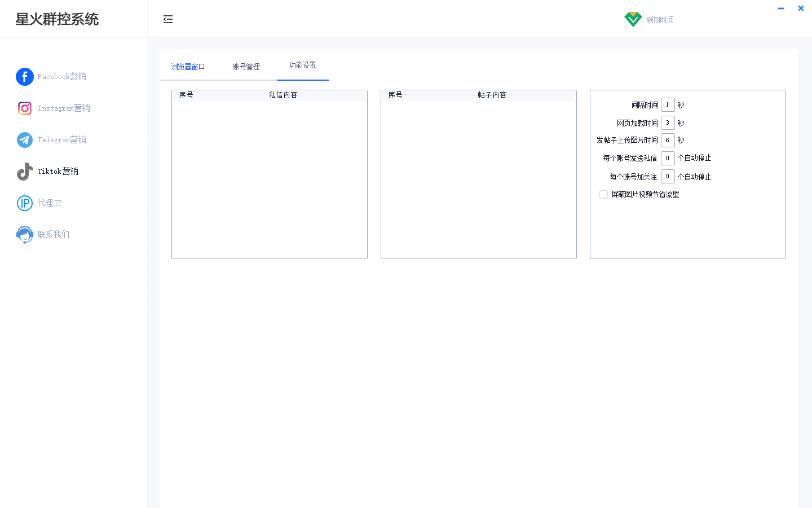Click the proxy IP icon
The image size is (812, 508).
[25, 203]
